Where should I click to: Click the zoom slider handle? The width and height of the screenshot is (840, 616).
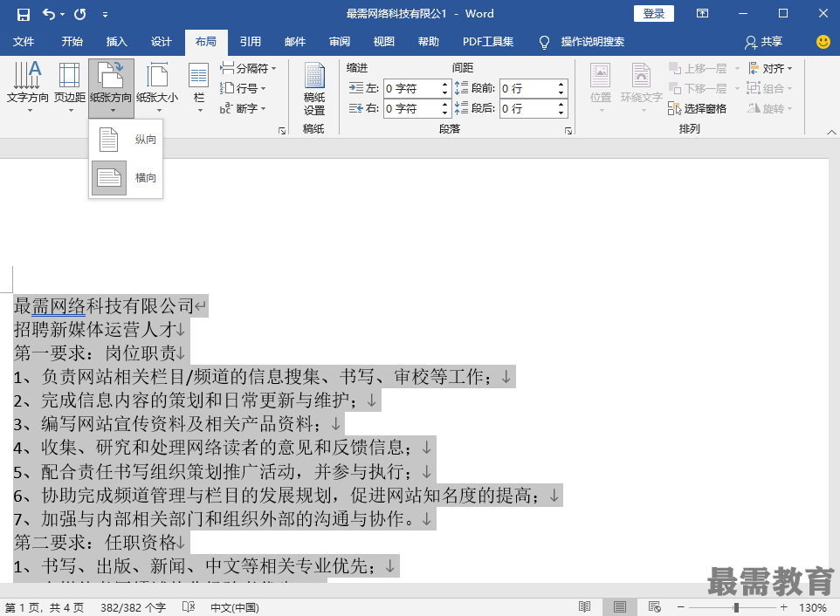point(737,607)
